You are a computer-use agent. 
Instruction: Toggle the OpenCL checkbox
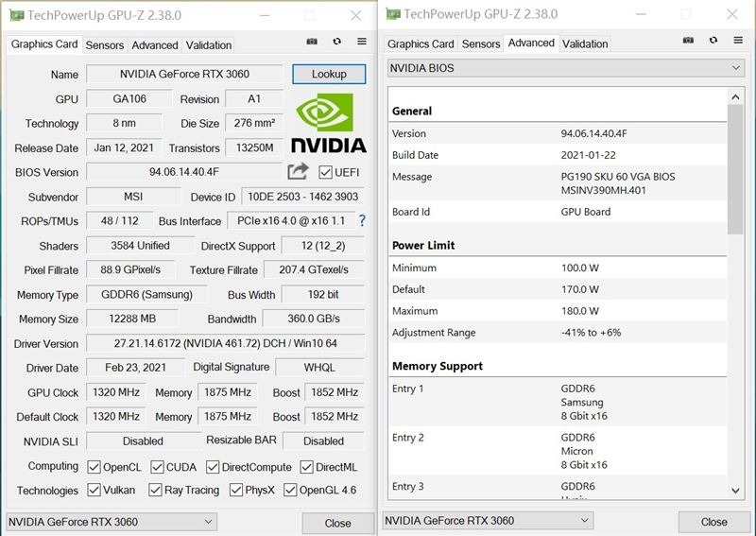(94, 467)
